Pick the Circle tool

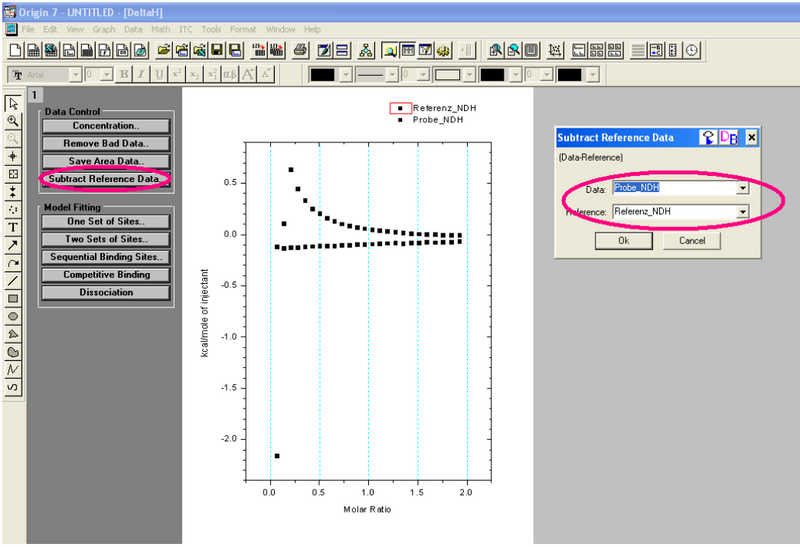(13, 316)
